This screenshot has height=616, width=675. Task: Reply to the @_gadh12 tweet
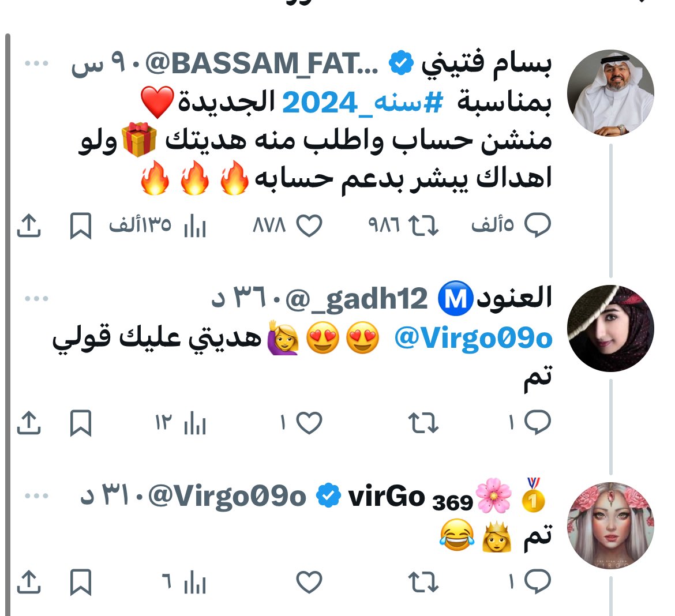tap(537, 423)
